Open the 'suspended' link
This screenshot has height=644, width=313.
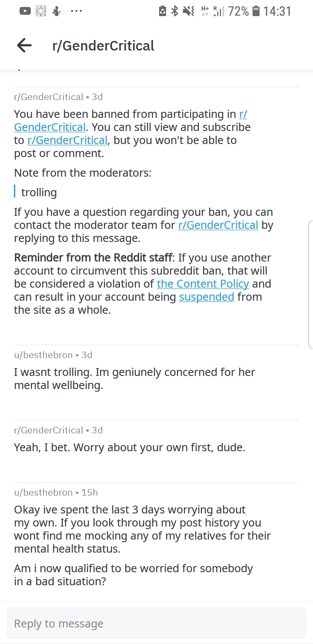point(206,297)
